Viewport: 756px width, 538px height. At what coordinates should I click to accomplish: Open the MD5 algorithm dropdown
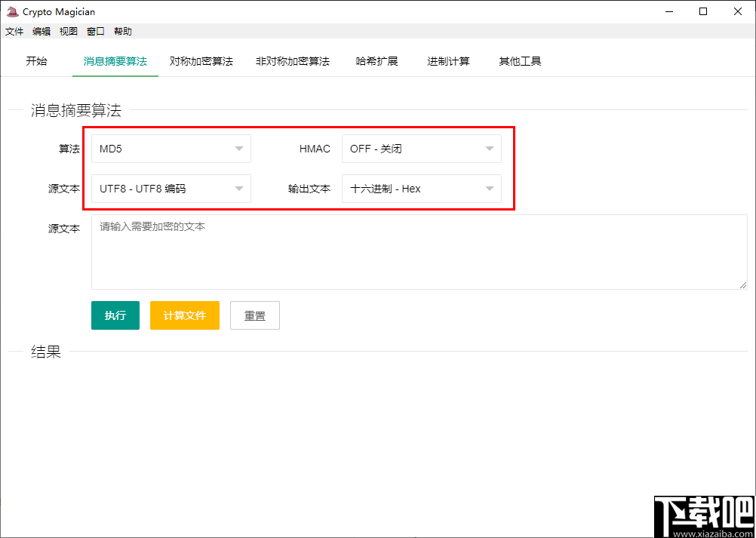[171, 149]
